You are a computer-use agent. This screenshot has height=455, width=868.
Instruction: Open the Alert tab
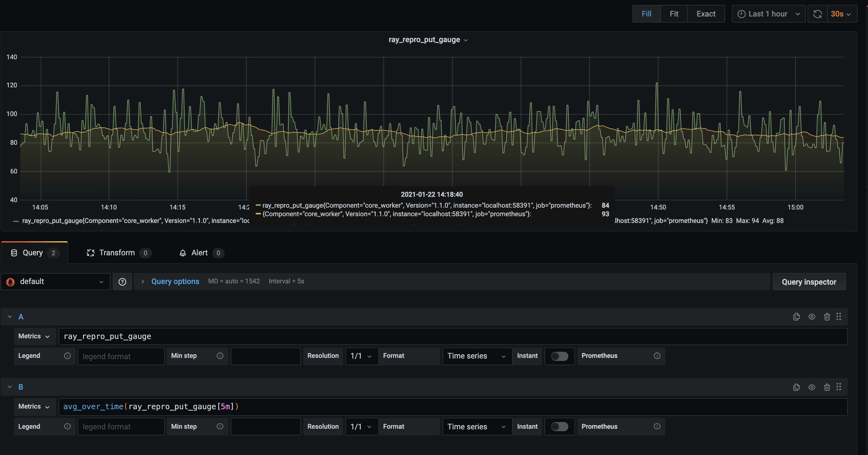(199, 253)
